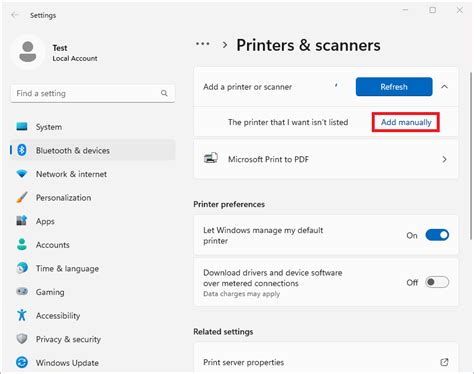Click the Privacy shield icon
Image resolution: width=474 pixels, height=374 pixels.
[22, 339]
